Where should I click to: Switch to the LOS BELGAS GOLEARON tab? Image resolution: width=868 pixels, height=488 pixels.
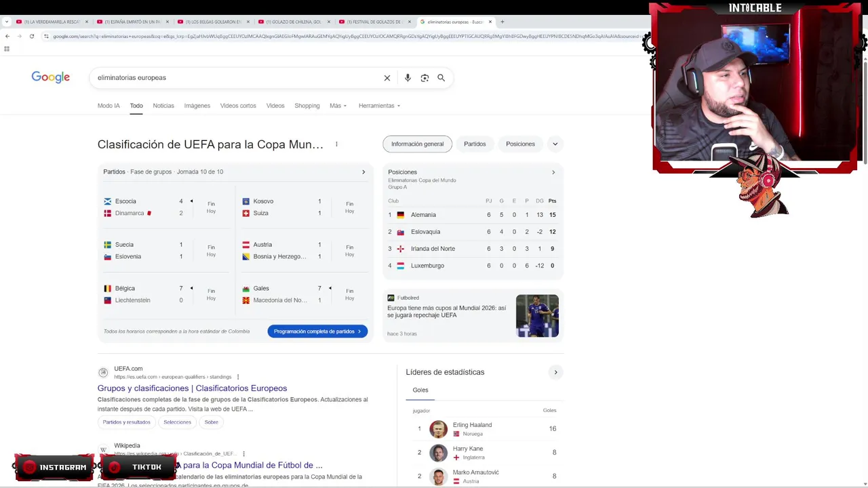214,22
